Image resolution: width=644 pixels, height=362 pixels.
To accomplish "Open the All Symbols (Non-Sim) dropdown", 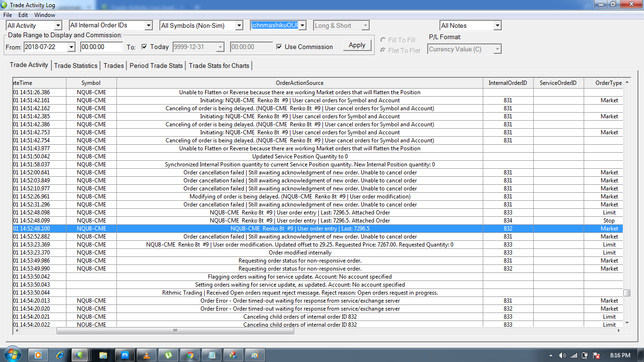I will pos(239,25).
